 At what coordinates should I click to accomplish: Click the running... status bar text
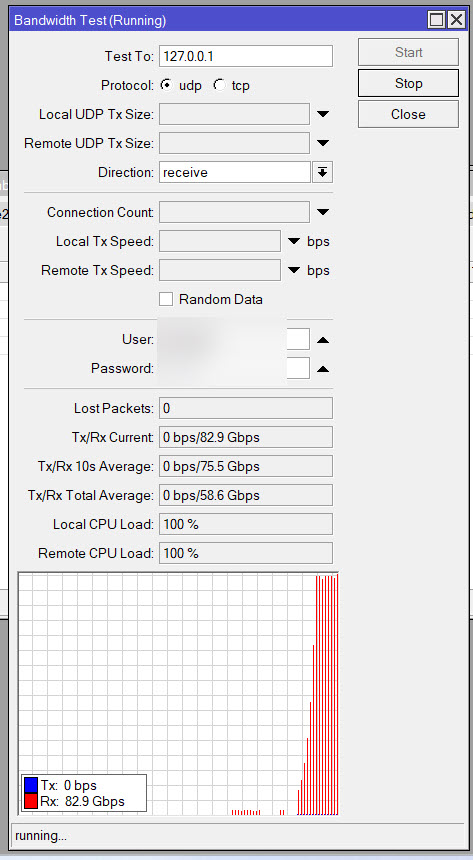coord(41,836)
